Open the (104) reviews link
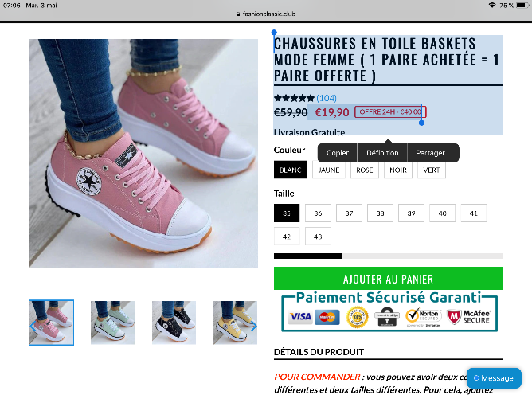Screen dimensions: 532x399 (327, 99)
